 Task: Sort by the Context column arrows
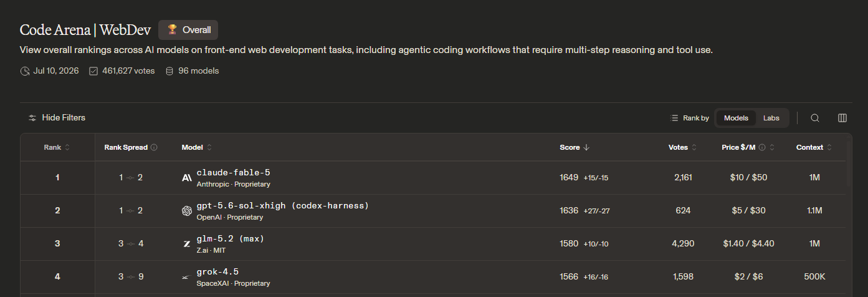coord(829,148)
